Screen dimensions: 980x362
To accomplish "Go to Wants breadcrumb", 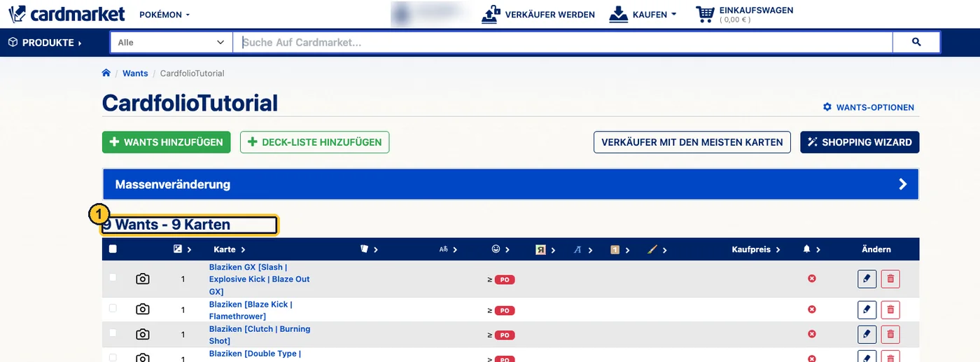I will click(135, 73).
